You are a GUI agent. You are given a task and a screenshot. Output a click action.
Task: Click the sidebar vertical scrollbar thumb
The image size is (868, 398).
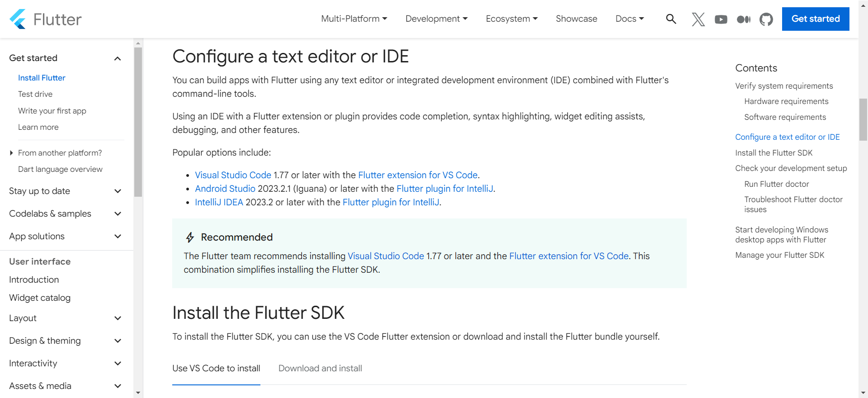point(138,122)
